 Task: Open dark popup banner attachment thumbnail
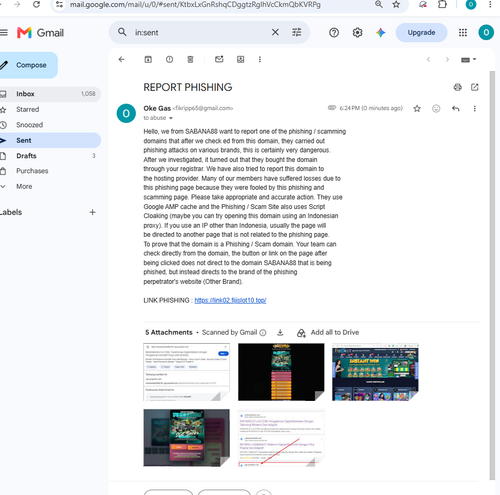tap(187, 438)
